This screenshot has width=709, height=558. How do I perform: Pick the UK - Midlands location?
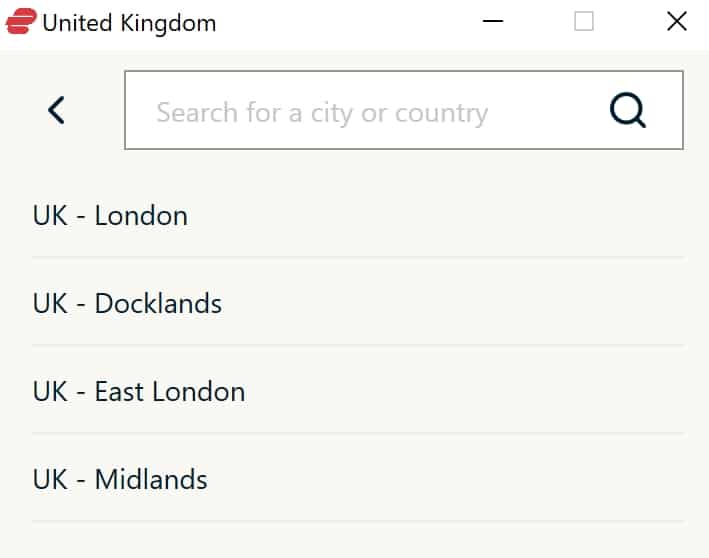[x=358, y=479]
